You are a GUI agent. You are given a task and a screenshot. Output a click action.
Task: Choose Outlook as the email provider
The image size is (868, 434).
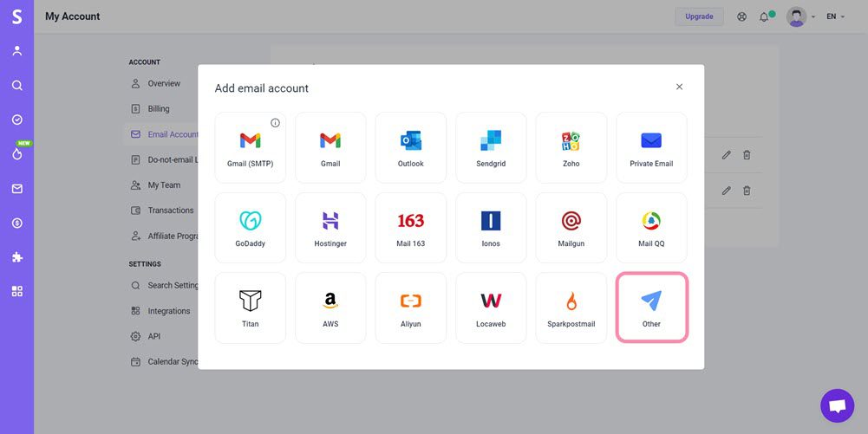[x=410, y=147]
